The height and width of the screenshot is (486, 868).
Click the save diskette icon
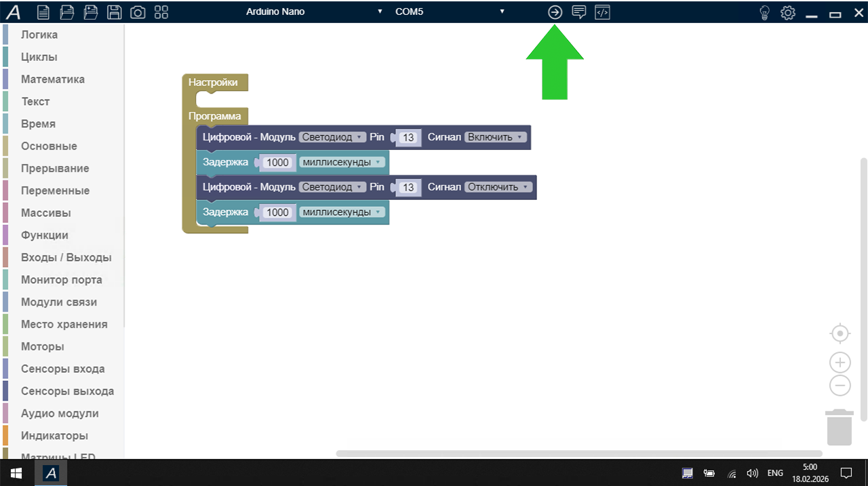115,12
